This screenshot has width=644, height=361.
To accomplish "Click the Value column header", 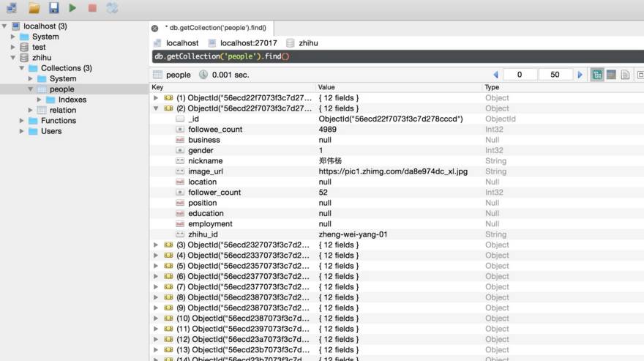I will pyautogui.click(x=326, y=87).
